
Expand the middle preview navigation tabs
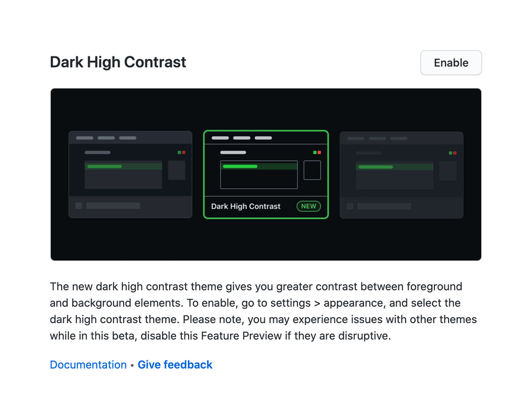coord(242,137)
